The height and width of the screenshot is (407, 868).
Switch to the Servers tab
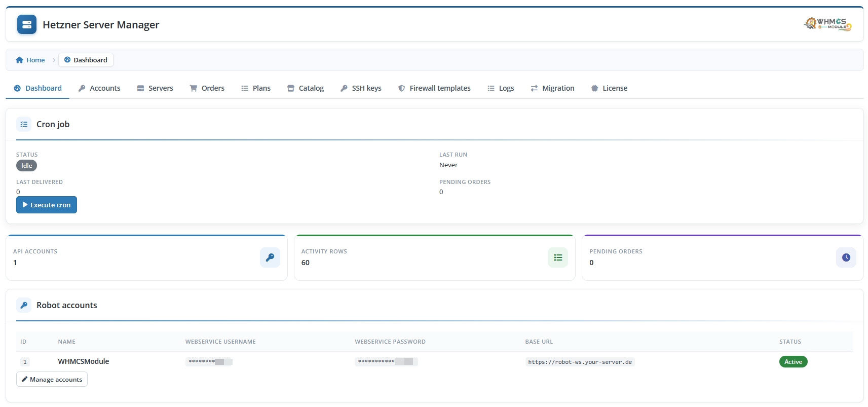point(155,88)
